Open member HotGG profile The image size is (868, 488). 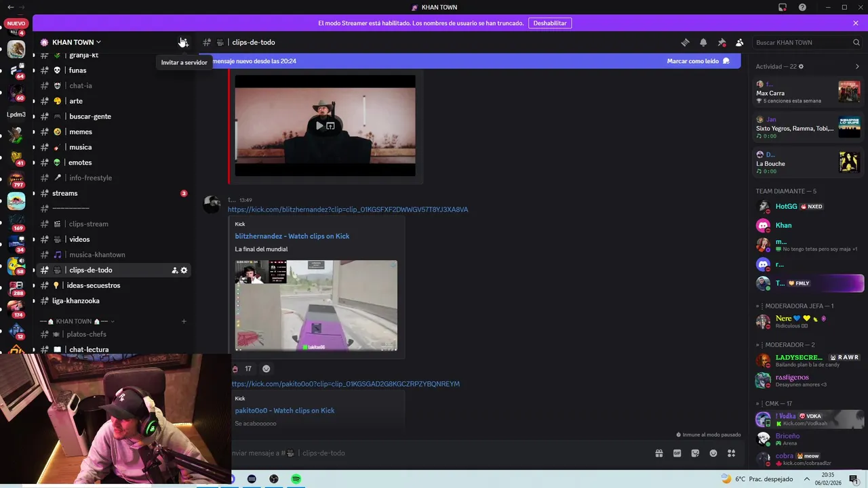(x=808, y=206)
